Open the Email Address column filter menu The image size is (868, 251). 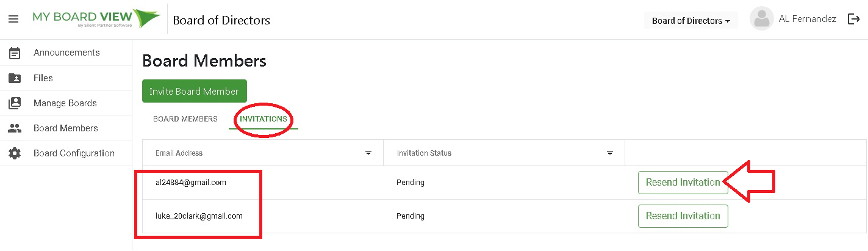point(368,153)
